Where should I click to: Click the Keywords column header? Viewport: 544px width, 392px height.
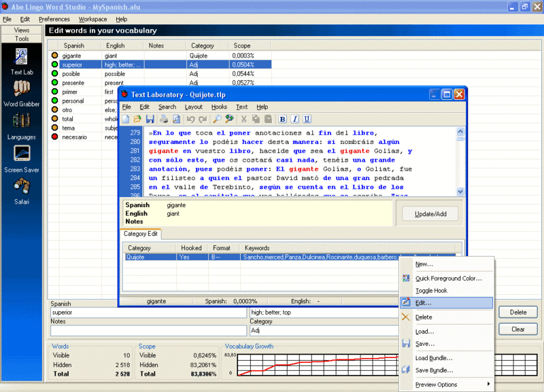point(349,248)
